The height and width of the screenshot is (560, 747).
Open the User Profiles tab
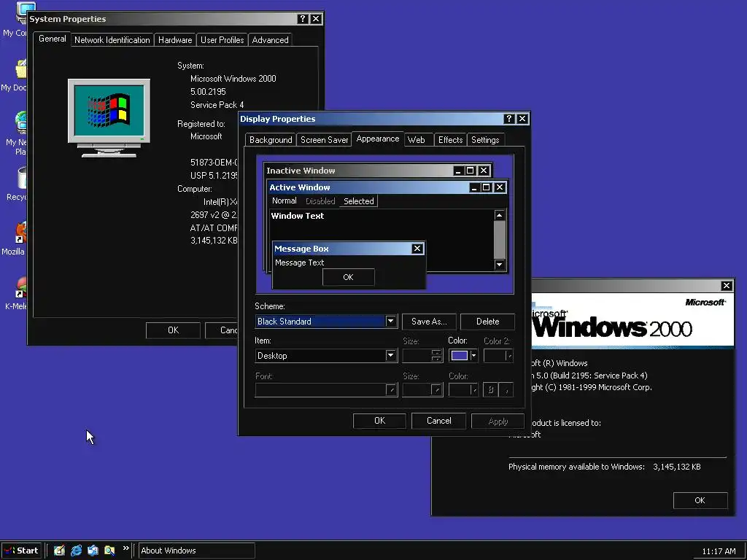(222, 40)
